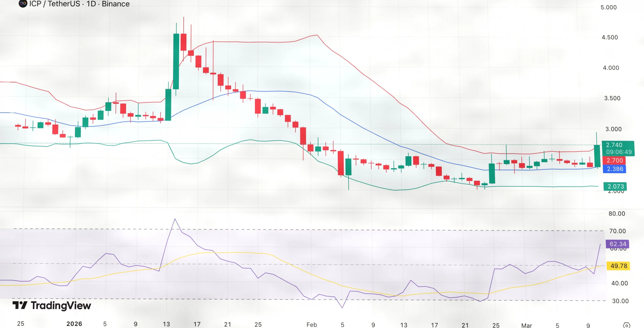This screenshot has height=328, width=644.
Task: Click the 4.500 price axis label
Action: pyautogui.click(x=609, y=37)
